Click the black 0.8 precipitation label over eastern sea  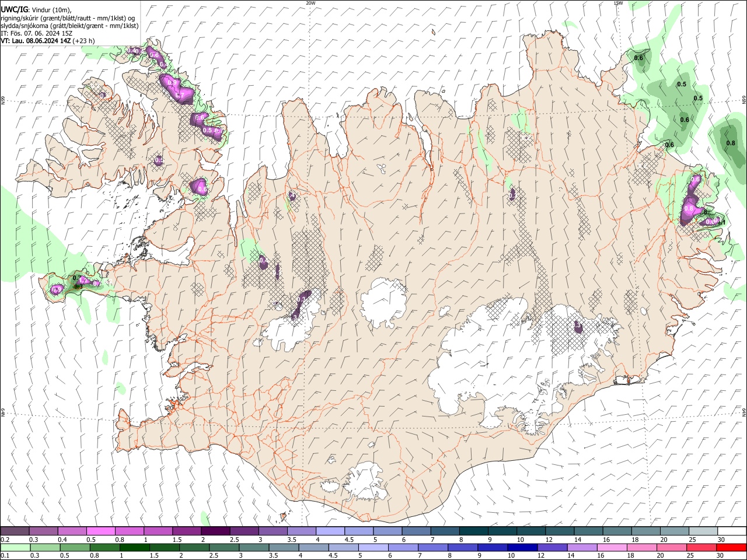(731, 143)
